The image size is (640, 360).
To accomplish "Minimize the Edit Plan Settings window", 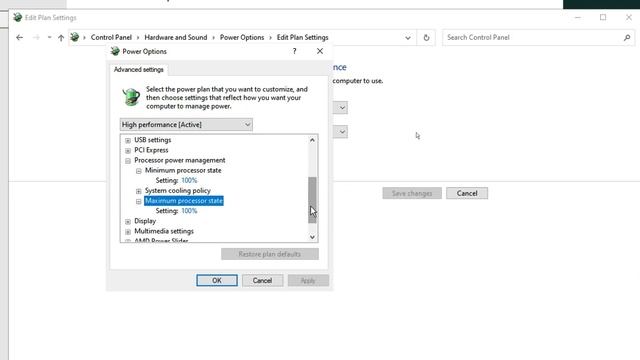I will click(x=578, y=18).
